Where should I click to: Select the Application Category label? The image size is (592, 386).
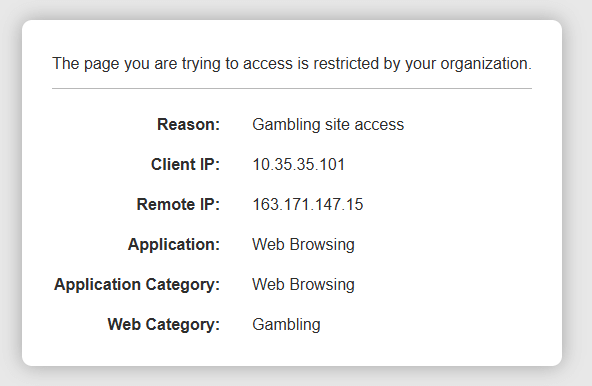[137, 285]
